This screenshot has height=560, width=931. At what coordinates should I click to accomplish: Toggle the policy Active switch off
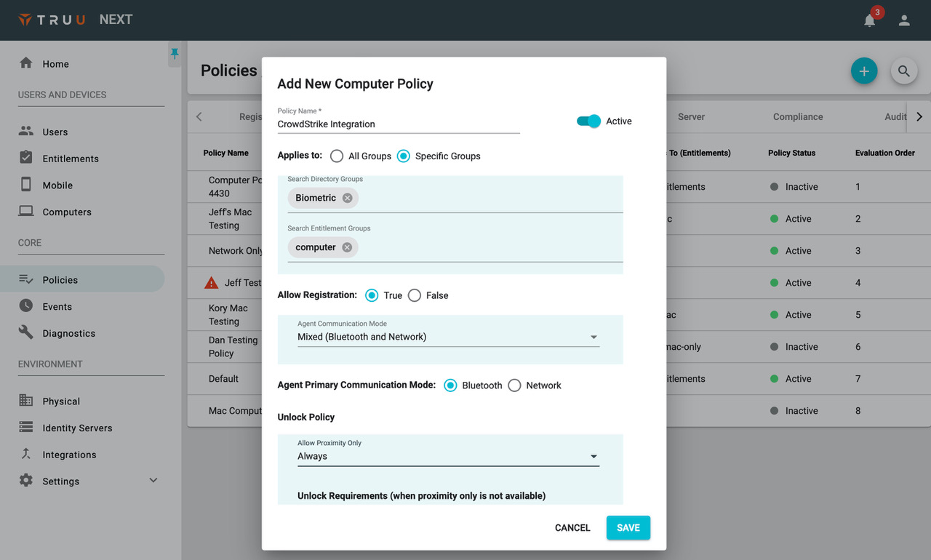pos(588,121)
